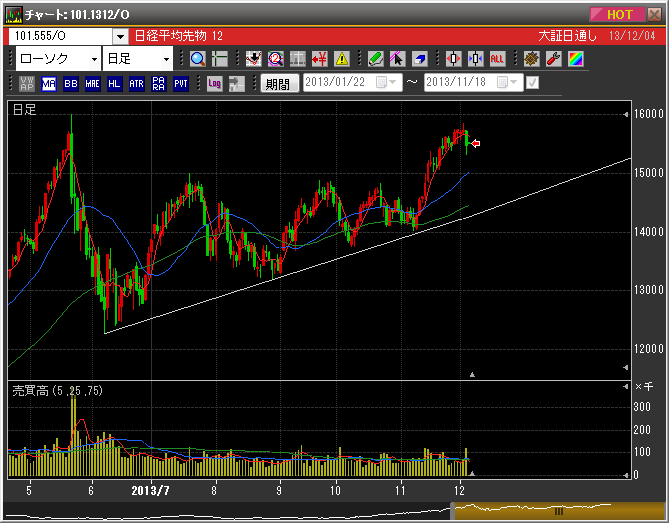Screen dimensions: 669x523
Task: Toggle the Log scale button
Action: click(x=214, y=84)
